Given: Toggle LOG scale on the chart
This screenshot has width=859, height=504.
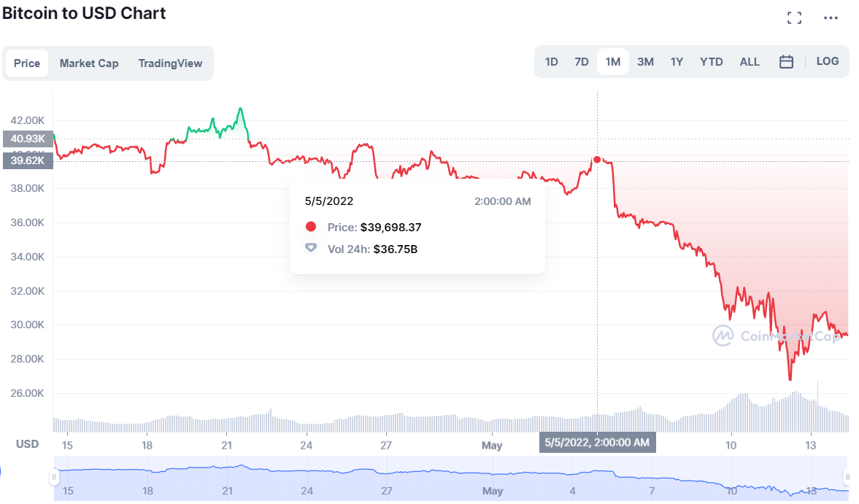Looking at the screenshot, I should (x=827, y=61).
